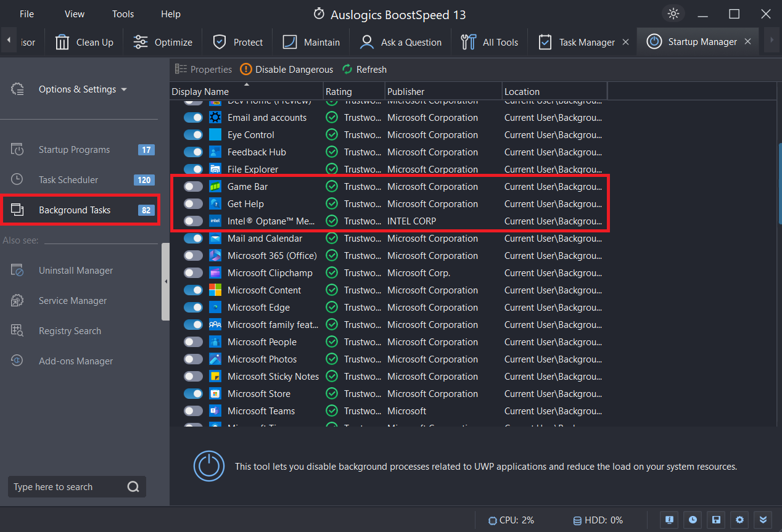
Task: Click the Intel Optane Memory app icon
Action: (215, 221)
